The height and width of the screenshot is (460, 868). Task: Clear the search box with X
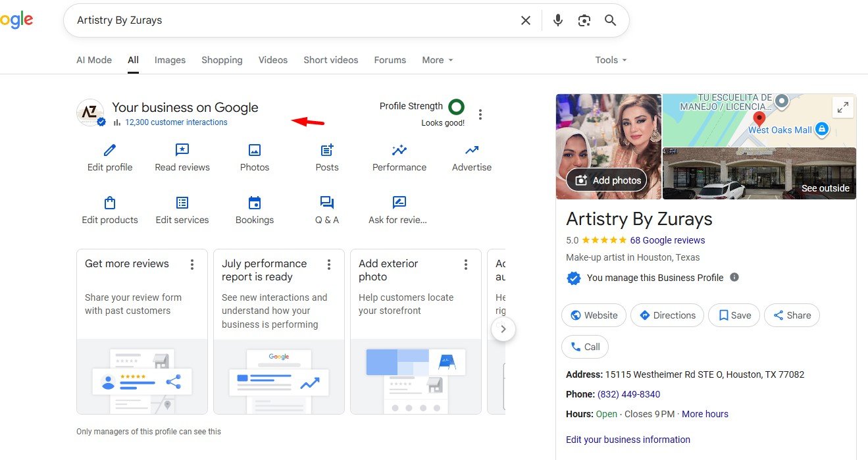(526, 20)
